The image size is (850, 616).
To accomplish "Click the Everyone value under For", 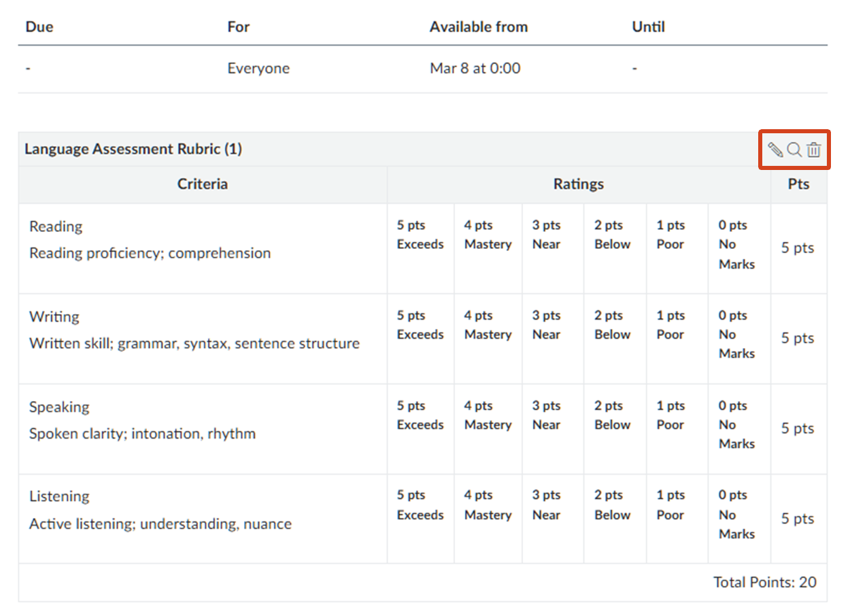I will (258, 69).
